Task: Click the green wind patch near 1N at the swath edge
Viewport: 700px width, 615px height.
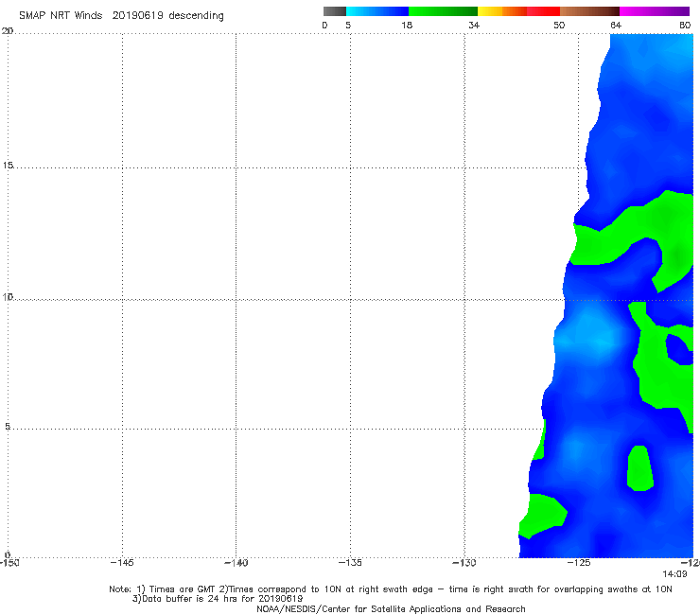Action: pyautogui.click(x=541, y=516)
